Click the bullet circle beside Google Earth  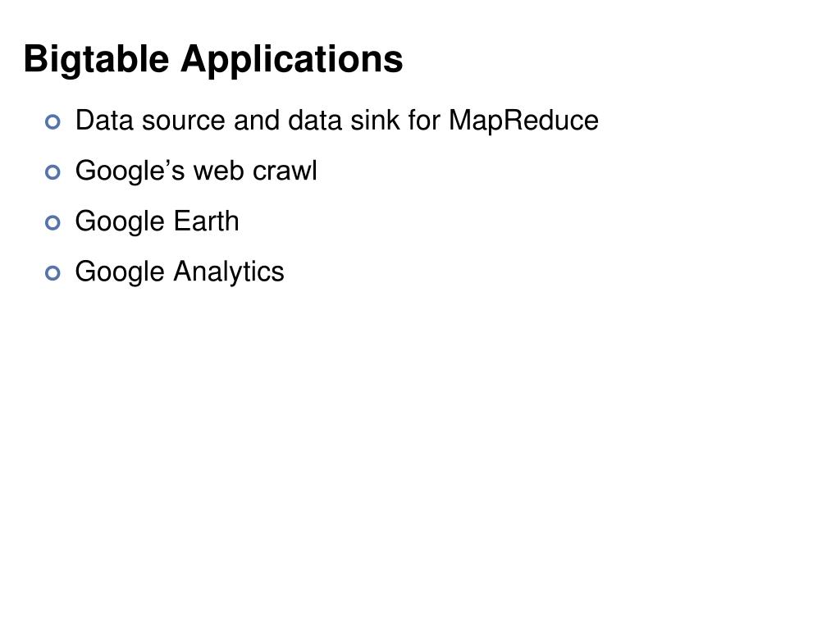pyautogui.click(x=52, y=223)
